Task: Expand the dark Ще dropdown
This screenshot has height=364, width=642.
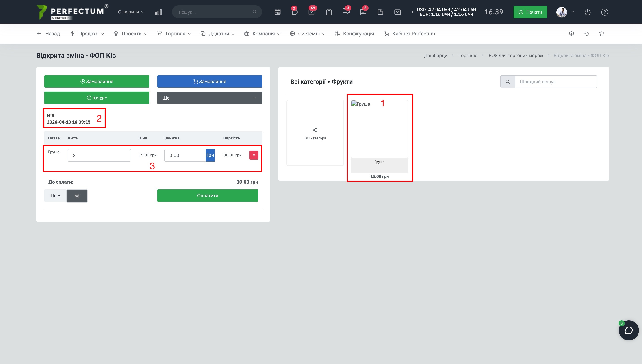Action: click(210, 98)
